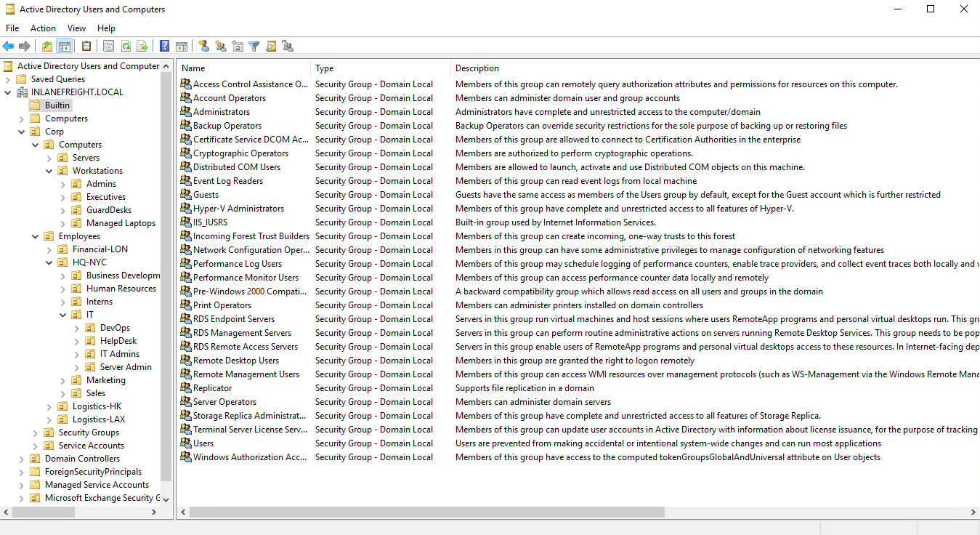
Task: Open the Action menu
Action: (43, 28)
